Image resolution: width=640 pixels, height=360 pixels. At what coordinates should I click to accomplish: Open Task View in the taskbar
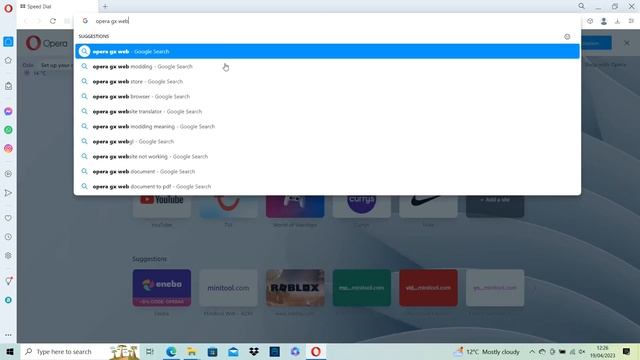click(150, 351)
